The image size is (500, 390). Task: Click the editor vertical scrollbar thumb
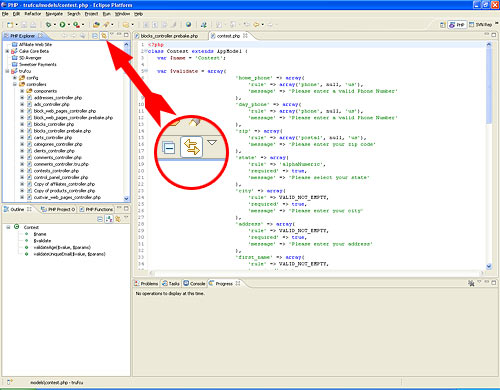point(489,85)
